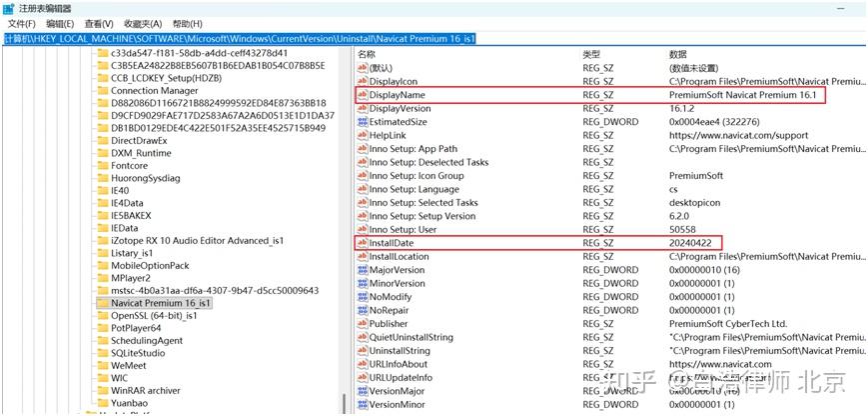Click folder icon of WinRAR archiver key
Image resolution: width=868 pixels, height=416 pixels.
(103, 391)
